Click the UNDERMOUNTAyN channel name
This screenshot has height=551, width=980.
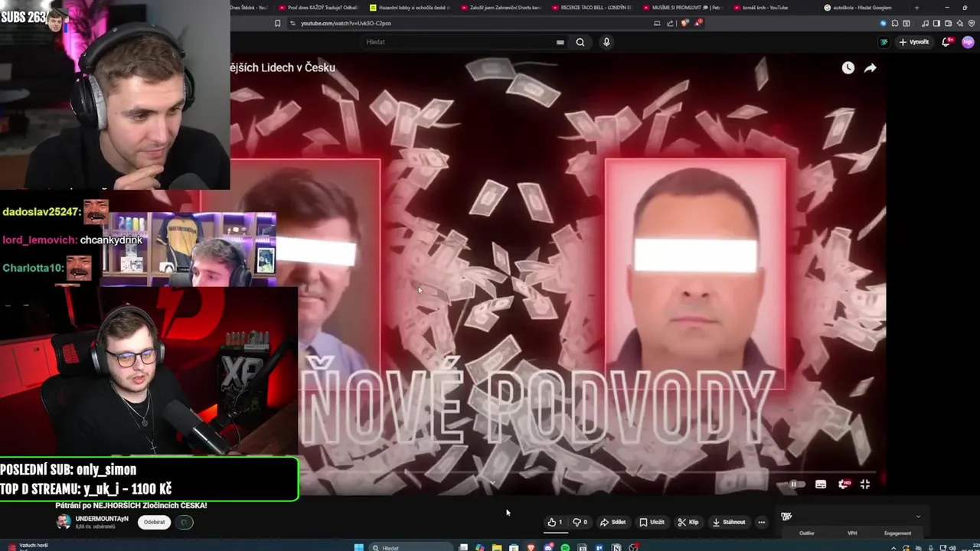pos(102,519)
